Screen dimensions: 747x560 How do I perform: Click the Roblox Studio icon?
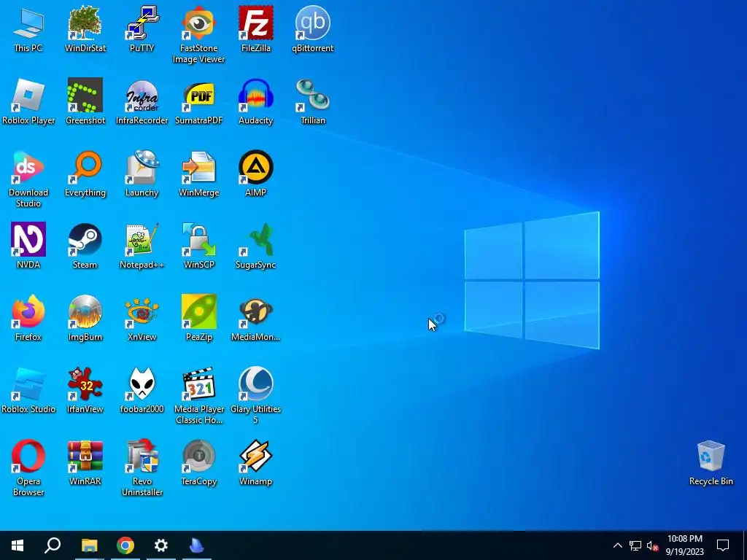click(28, 390)
